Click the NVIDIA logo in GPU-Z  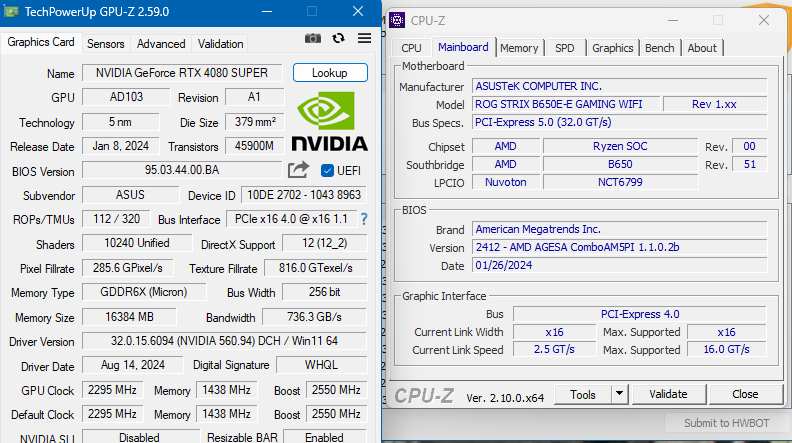(329, 121)
